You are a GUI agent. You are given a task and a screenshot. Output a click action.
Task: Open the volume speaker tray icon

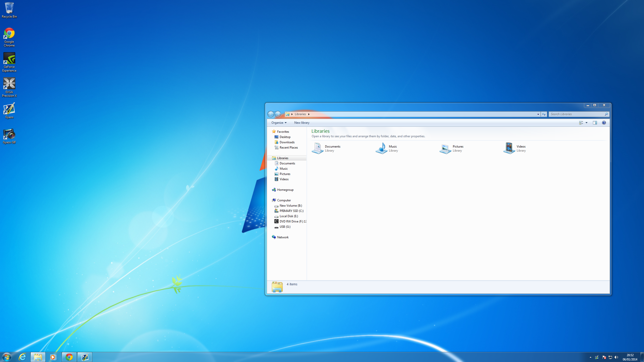click(x=616, y=357)
